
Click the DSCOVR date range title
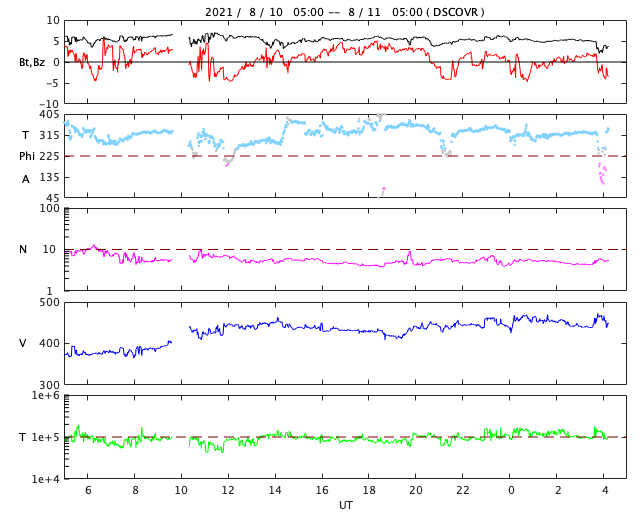click(x=345, y=12)
